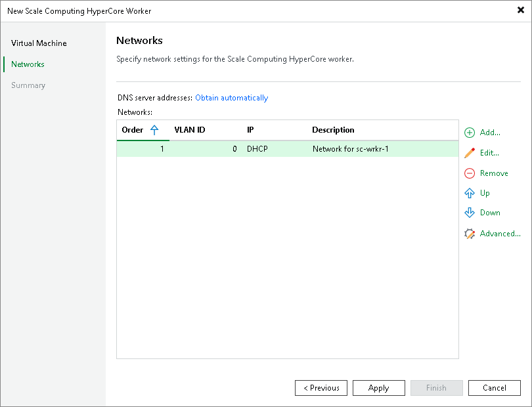The image size is (532, 407).
Task: Toggle the Order column sort arrow
Action: [x=154, y=130]
